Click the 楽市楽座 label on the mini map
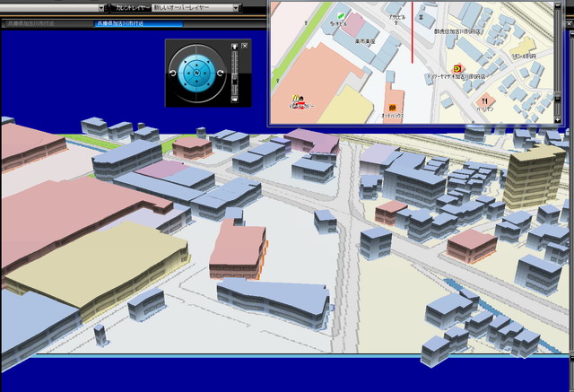 365,42
